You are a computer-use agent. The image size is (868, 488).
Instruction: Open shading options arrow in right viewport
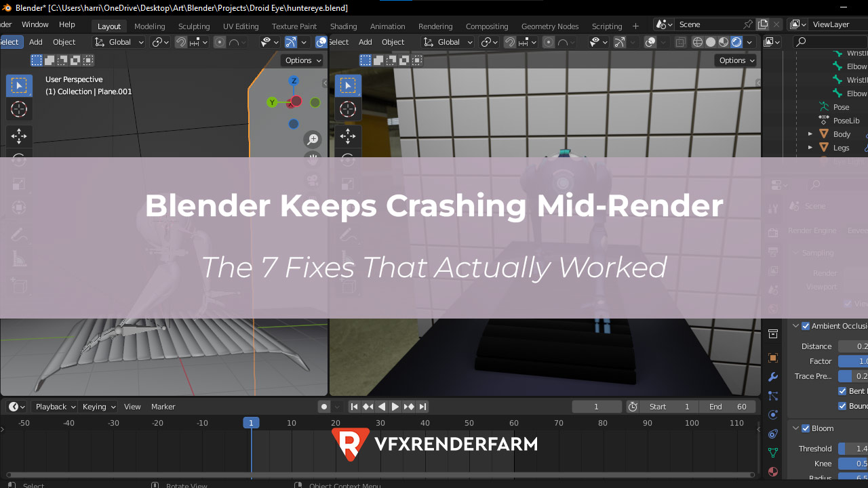pos(749,42)
